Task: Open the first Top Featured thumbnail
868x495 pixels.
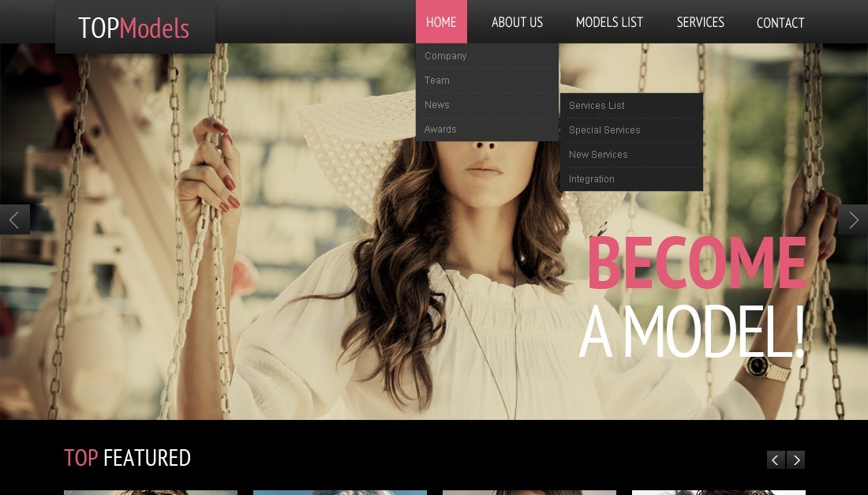Action: [150, 492]
